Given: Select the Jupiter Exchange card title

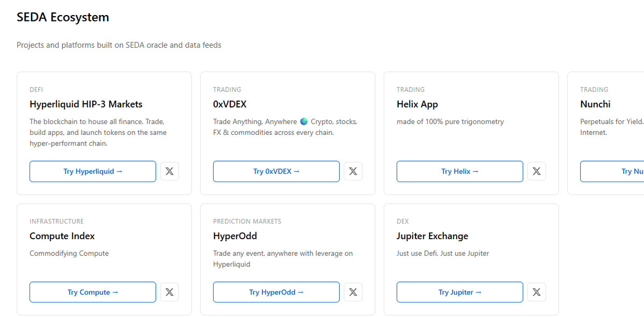Looking at the screenshot, I should click(x=433, y=236).
